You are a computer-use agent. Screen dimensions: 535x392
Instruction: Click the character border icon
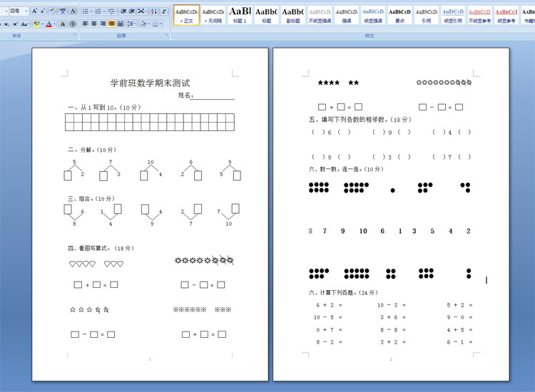click(73, 11)
